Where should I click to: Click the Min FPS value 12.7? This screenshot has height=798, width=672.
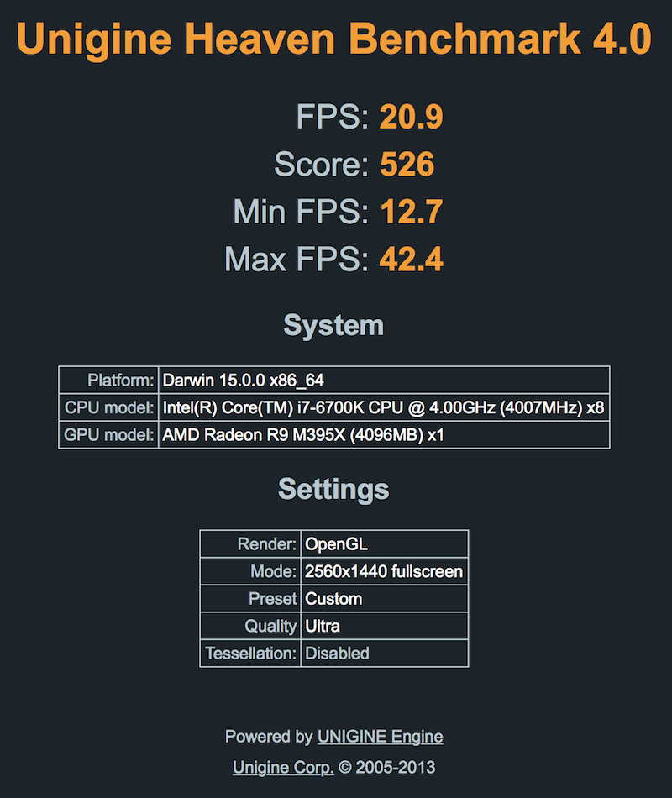pos(412,211)
